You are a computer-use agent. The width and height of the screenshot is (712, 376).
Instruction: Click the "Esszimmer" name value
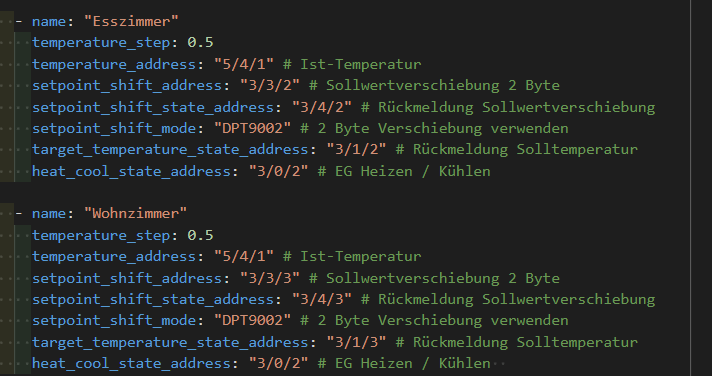click(131, 21)
